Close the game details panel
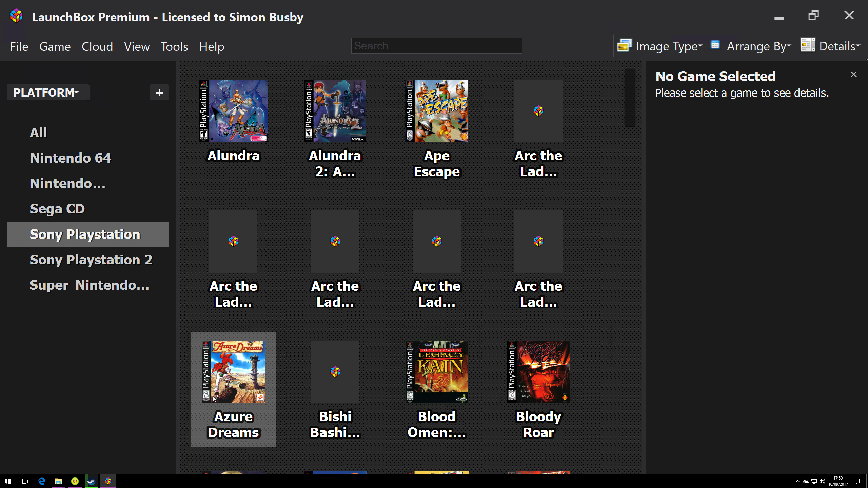 [x=853, y=74]
